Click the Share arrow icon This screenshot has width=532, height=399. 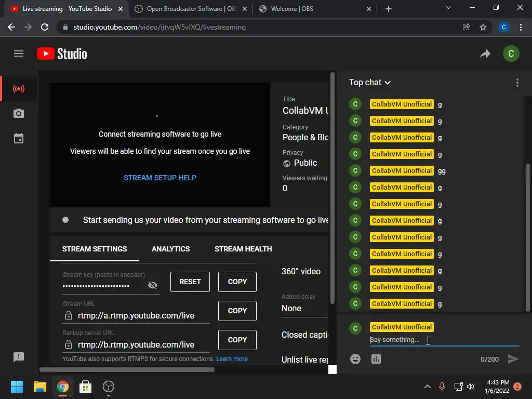click(x=485, y=54)
